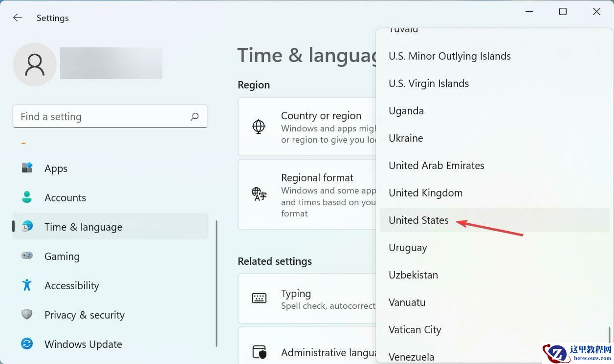Choose U.S. Minor Outlying Islands
The height and width of the screenshot is (364, 614).
pyautogui.click(x=494, y=56)
